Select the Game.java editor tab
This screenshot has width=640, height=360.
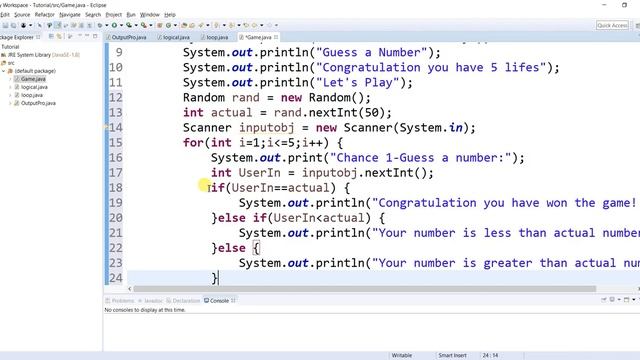pyautogui.click(x=257, y=37)
